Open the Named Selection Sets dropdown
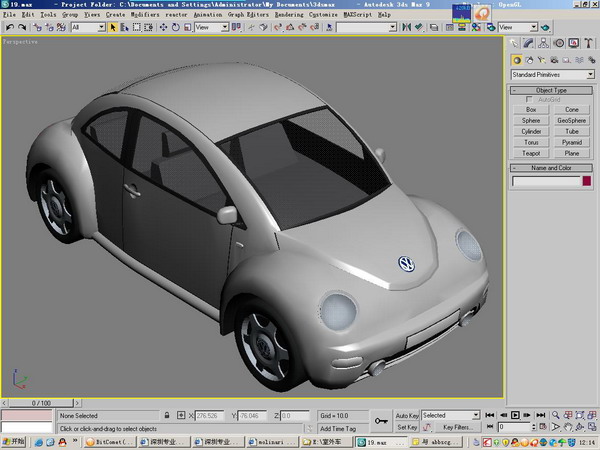600x450 pixels. [x=367, y=28]
